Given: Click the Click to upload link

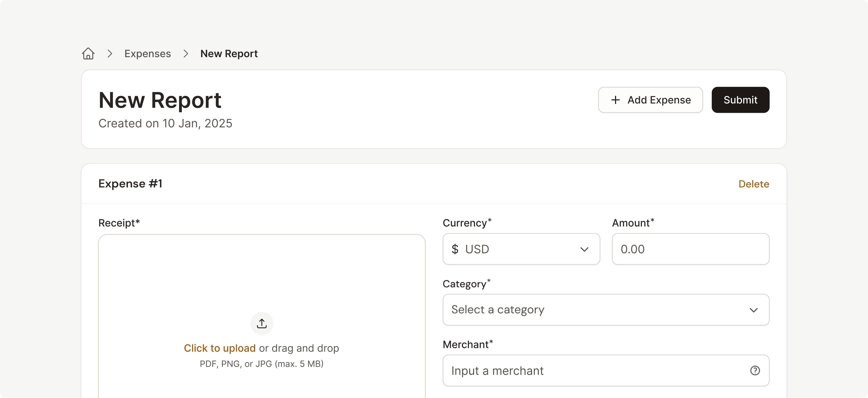Looking at the screenshot, I should pyautogui.click(x=219, y=348).
